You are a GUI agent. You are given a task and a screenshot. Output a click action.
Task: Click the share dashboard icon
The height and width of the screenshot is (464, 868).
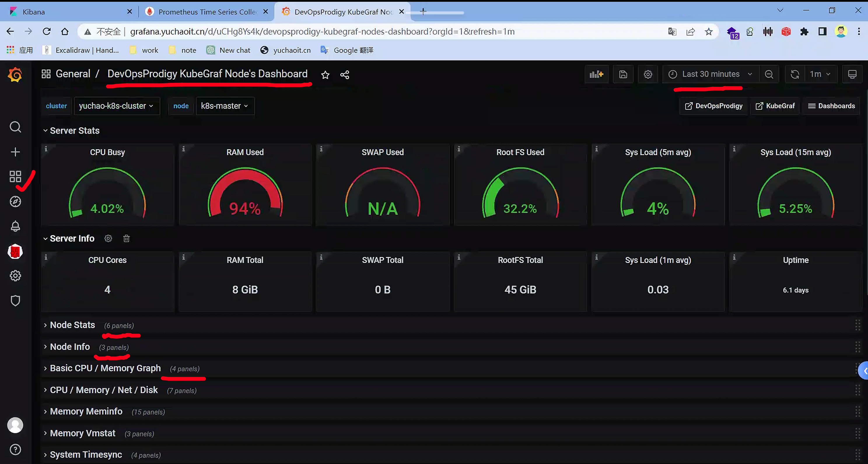click(344, 75)
